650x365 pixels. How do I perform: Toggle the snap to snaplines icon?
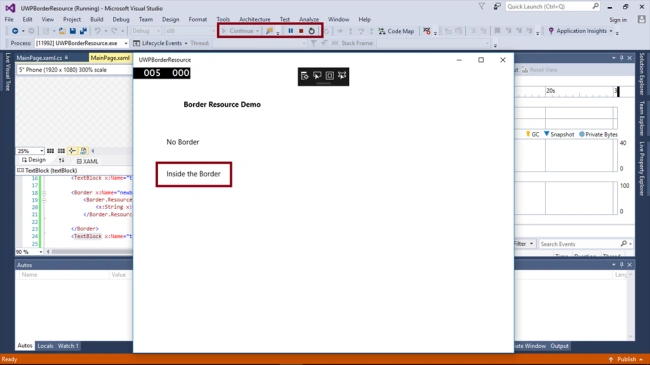coord(72,151)
